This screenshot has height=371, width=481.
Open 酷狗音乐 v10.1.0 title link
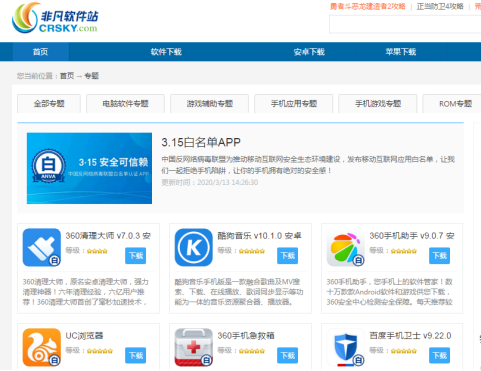[x=259, y=236]
